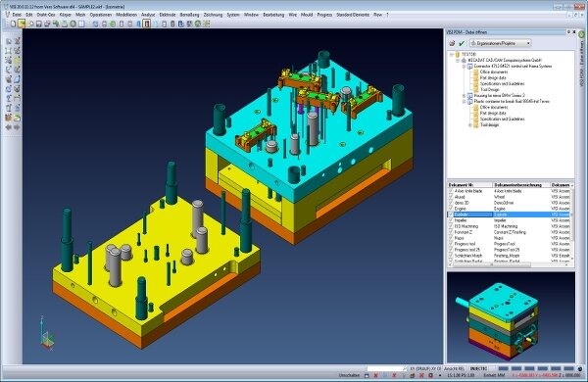This screenshot has height=382, width=588.
Task: Click the forward arrow in left toolbar
Action: pos(17,127)
